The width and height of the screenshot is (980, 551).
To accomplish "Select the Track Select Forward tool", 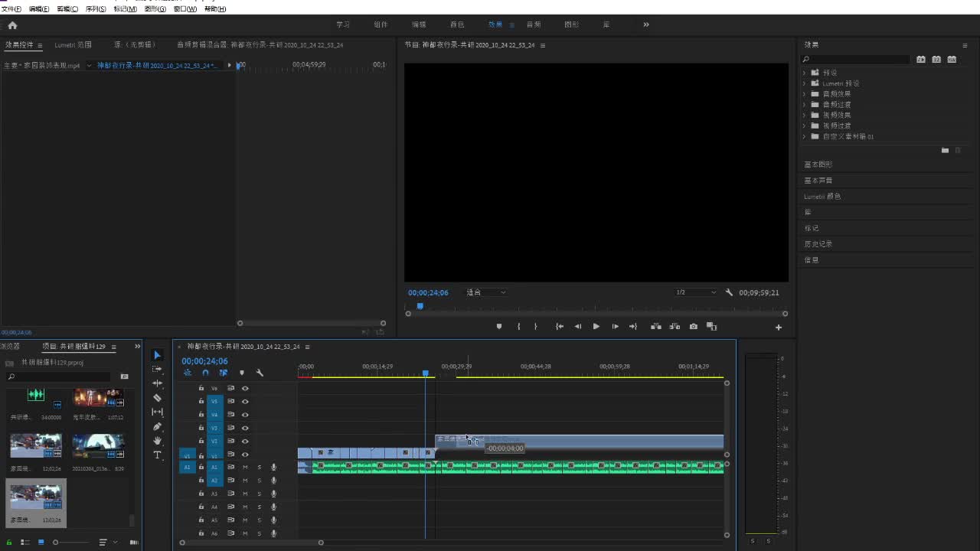I will coord(157,369).
